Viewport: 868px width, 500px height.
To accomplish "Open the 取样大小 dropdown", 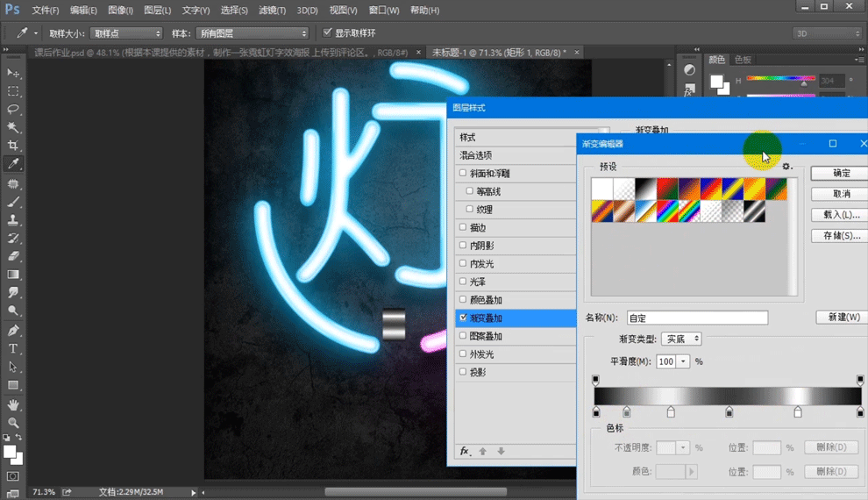I will click(126, 33).
